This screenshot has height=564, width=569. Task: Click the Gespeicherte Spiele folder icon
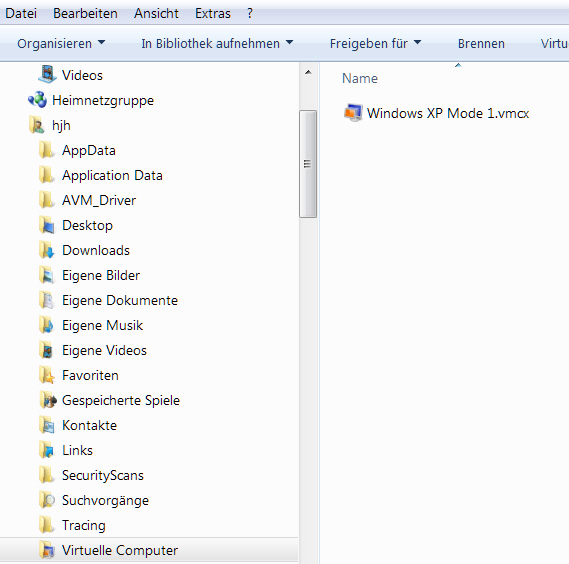click(47, 400)
